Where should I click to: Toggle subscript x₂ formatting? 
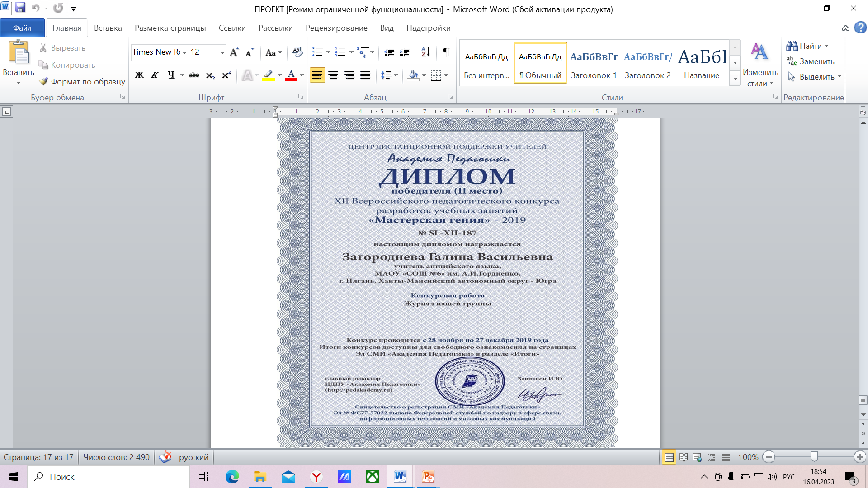[x=210, y=75]
